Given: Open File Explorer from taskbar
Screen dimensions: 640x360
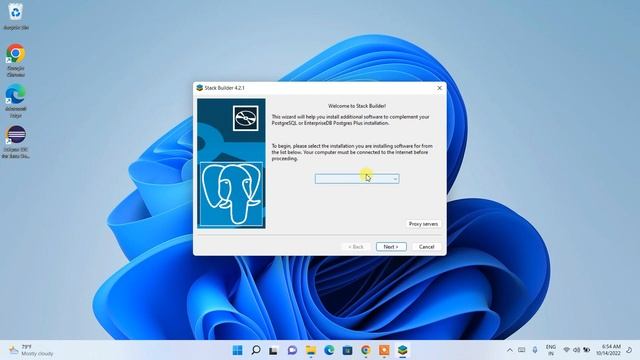Looking at the screenshot, I should click(x=311, y=350).
